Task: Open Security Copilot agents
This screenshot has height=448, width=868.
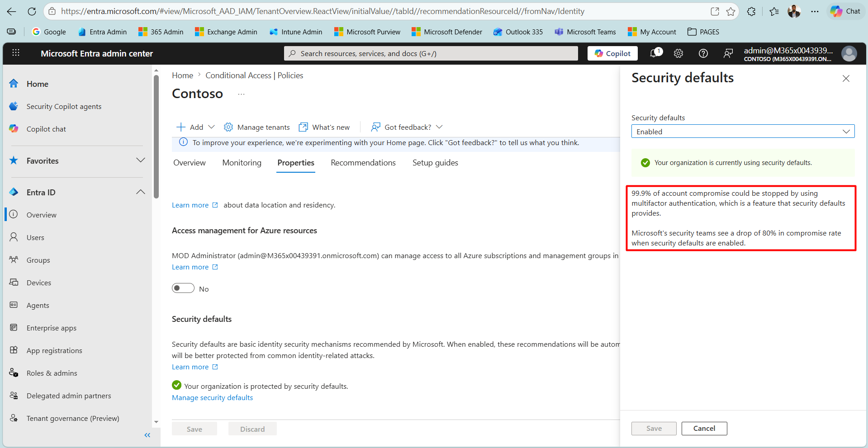Action: (64, 106)
